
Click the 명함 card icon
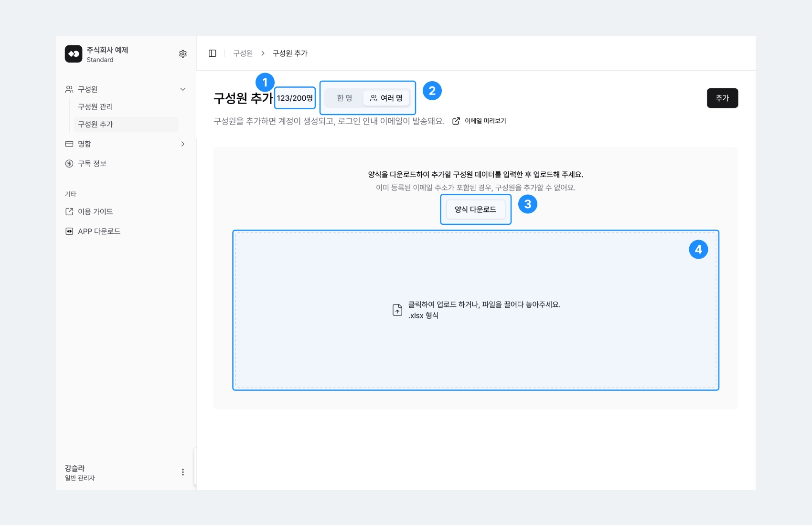[x=69, y=144]
